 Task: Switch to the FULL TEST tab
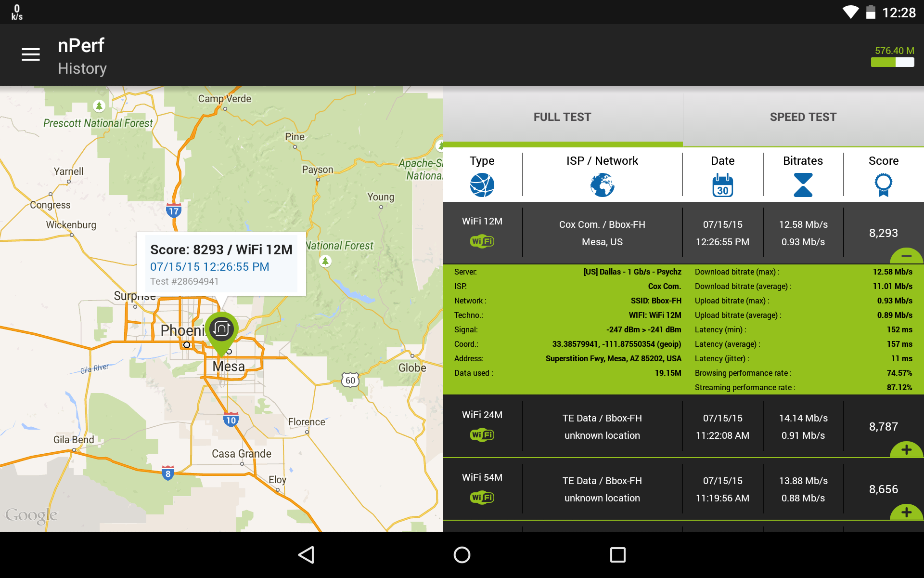[562, 117]
